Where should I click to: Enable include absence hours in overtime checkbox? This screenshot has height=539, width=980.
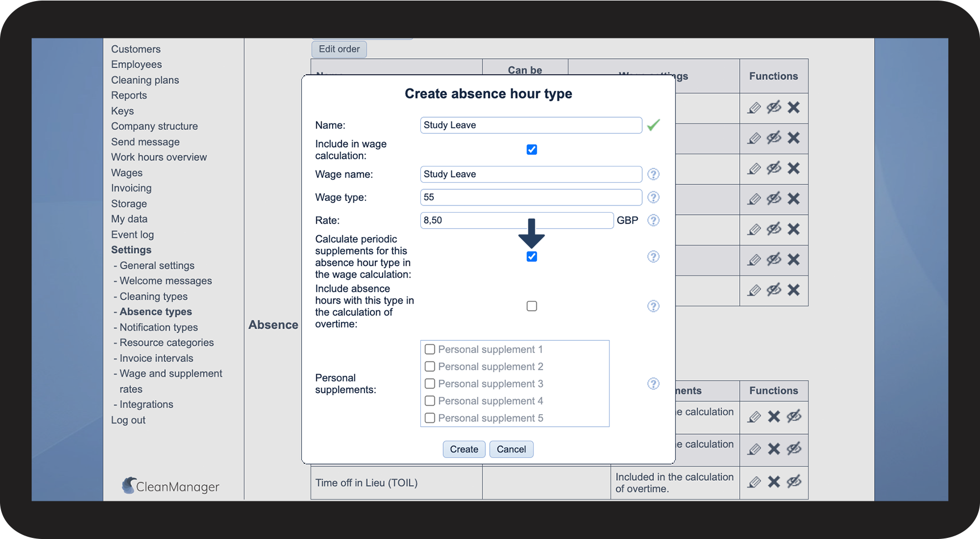(531, 306)
